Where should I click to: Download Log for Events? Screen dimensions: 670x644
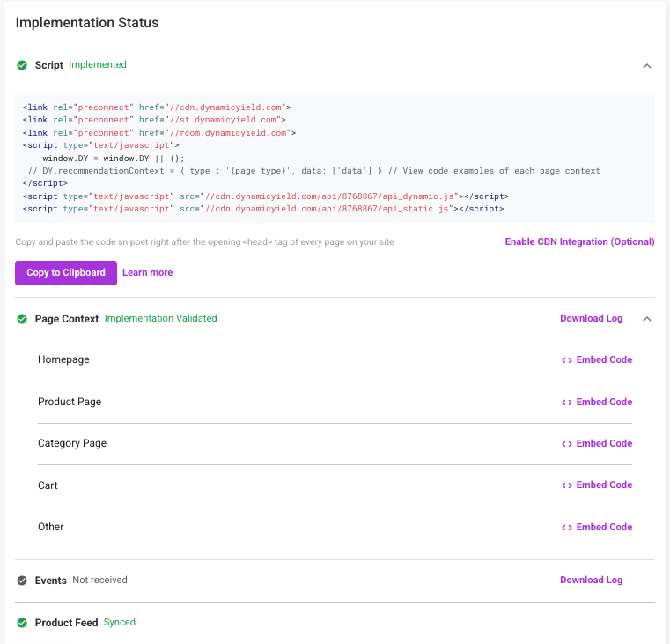click(x=592, y=580)
